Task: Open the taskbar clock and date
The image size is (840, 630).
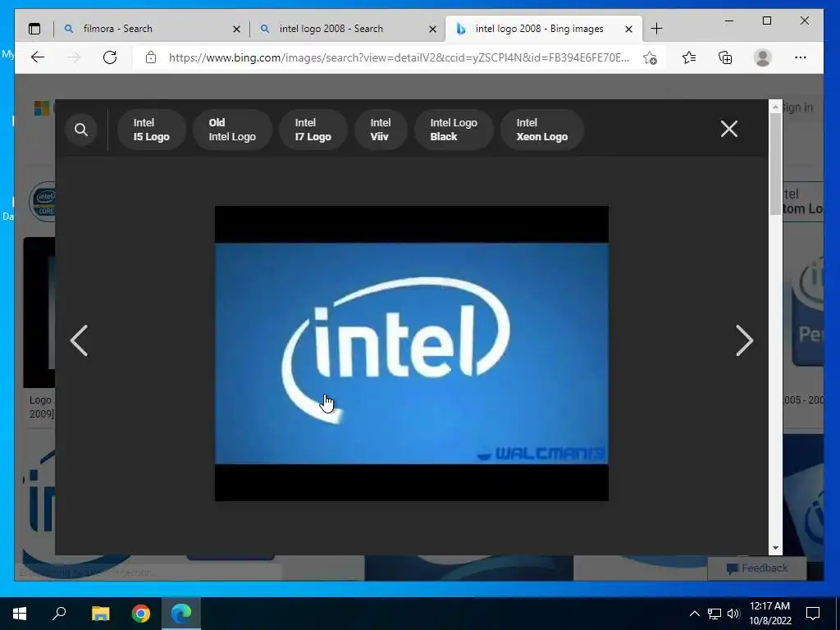Action: coord(769,614)
